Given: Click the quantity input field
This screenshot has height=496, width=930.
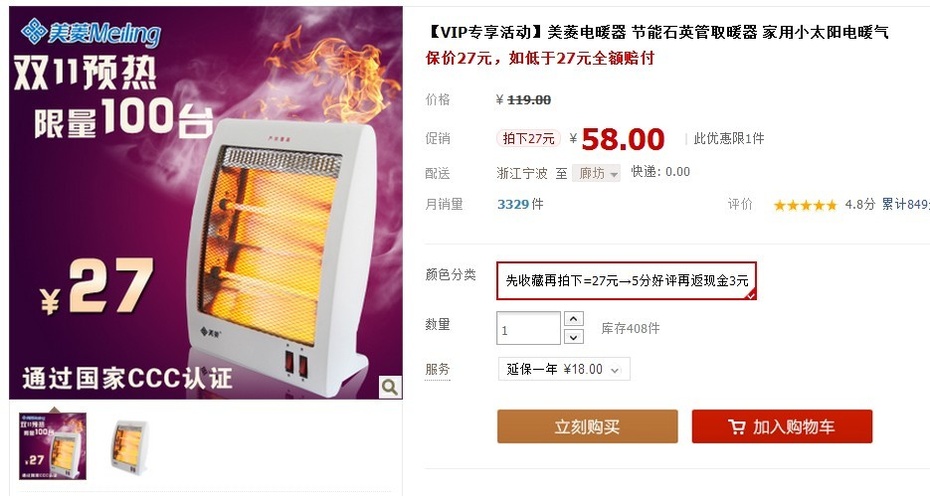Looking at the screenshot, I should [528, 328].
